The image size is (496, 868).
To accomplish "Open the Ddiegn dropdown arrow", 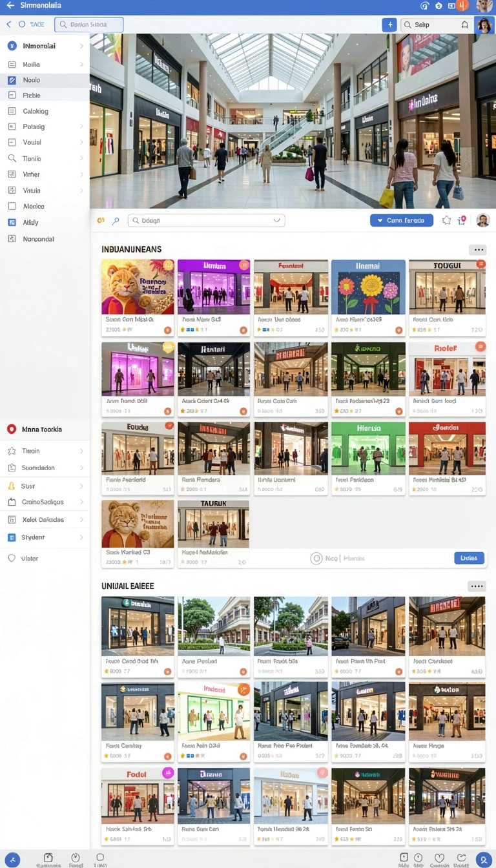I will (x=277, y=221).
